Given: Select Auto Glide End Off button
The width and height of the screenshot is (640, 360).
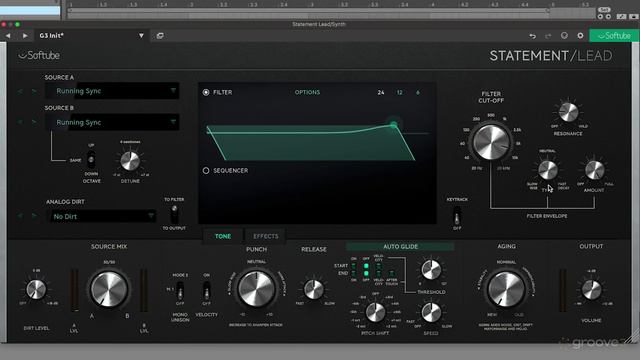Looking at the screenshot, I should (x=366, y=273).
